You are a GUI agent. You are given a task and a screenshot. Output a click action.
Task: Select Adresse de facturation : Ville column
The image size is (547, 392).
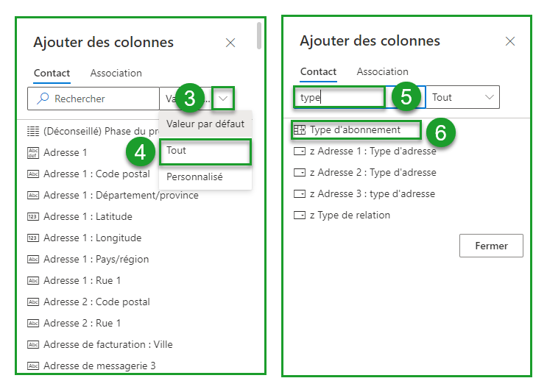[x=107, y=345]
